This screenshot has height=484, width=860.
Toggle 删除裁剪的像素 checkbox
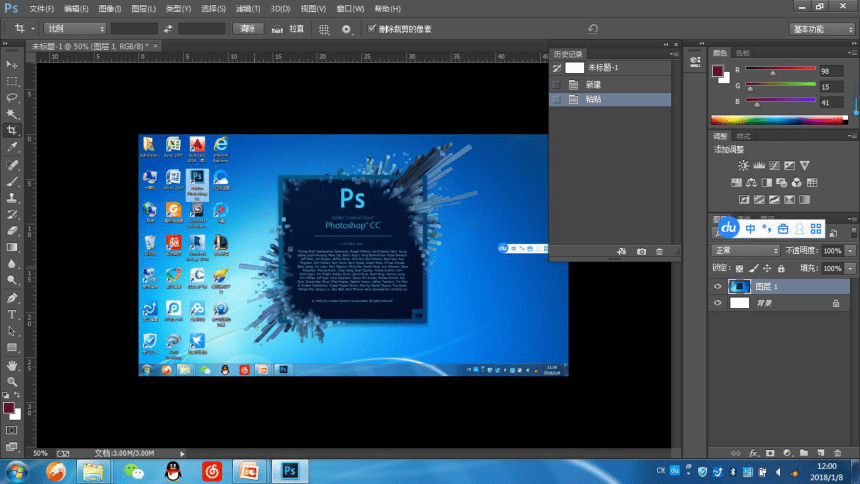[x=371, y=29]
